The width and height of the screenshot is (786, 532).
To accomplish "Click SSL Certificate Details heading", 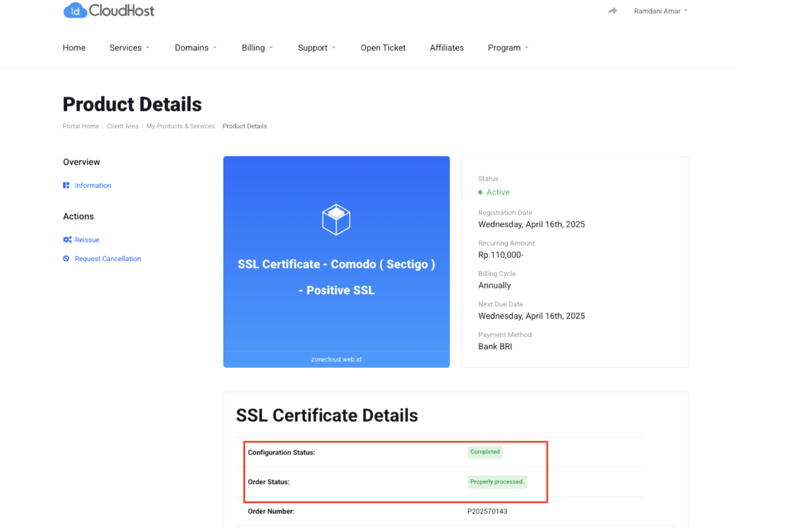I will click(327, 415).
